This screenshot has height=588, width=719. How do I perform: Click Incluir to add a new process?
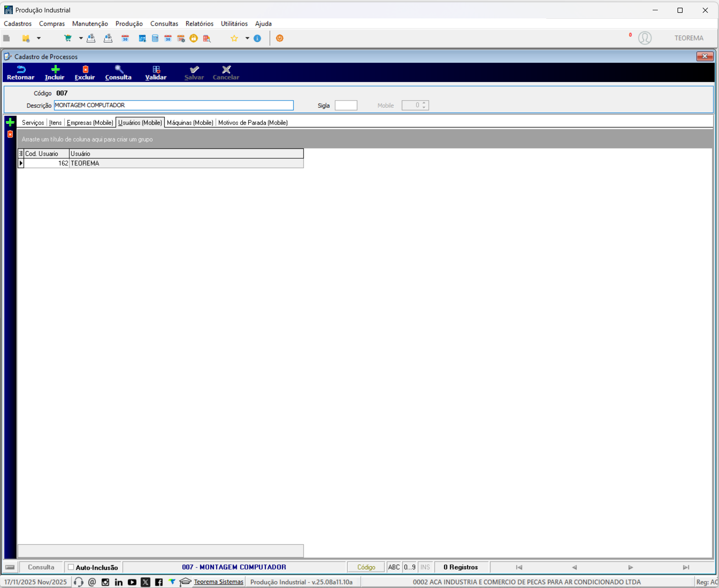click(x=55, y=73)
